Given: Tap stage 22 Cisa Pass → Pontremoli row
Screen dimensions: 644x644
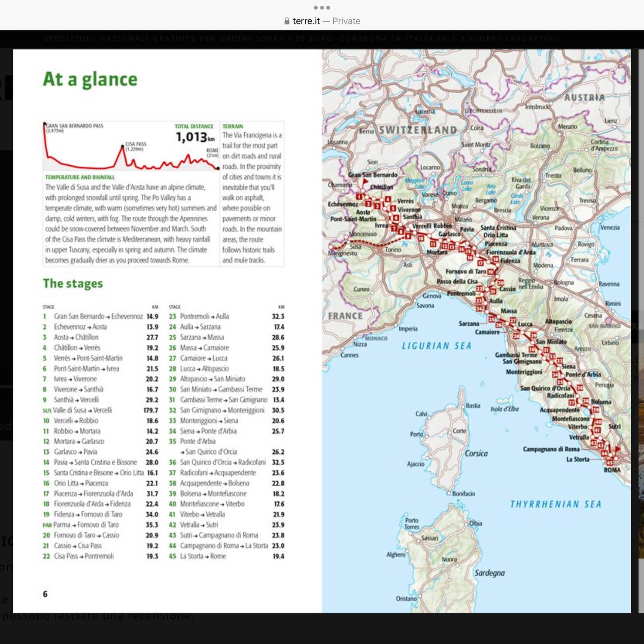Looking at the screenshot, I should 100,556.
